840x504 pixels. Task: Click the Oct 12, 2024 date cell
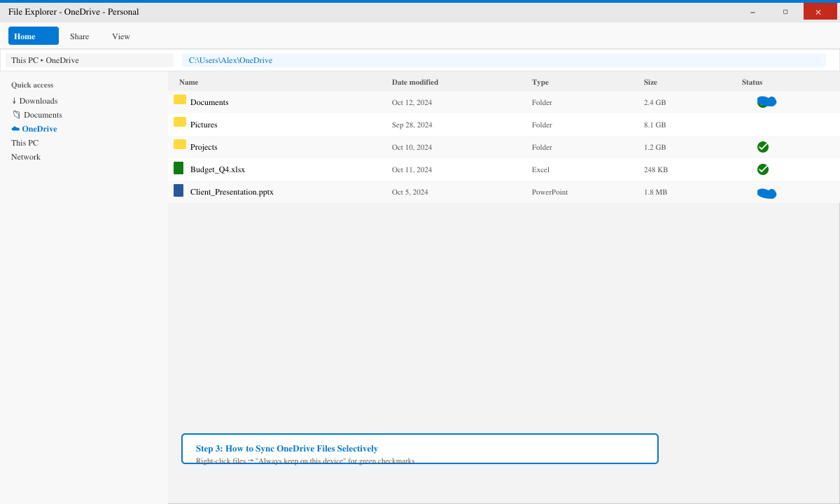coord(412,102)
